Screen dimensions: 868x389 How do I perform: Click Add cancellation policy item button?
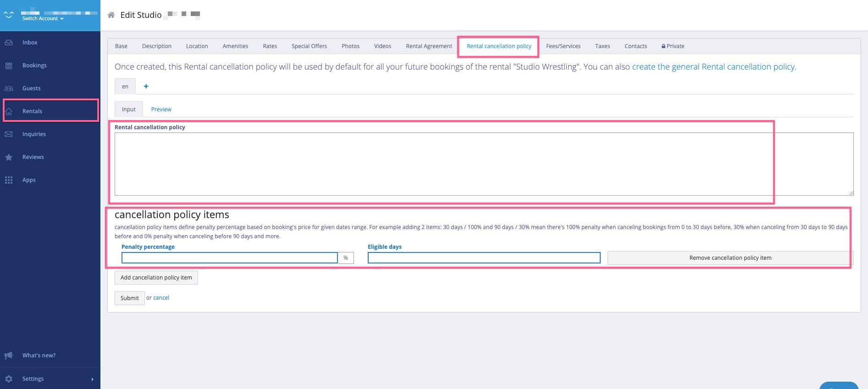(x=156, y=278)
